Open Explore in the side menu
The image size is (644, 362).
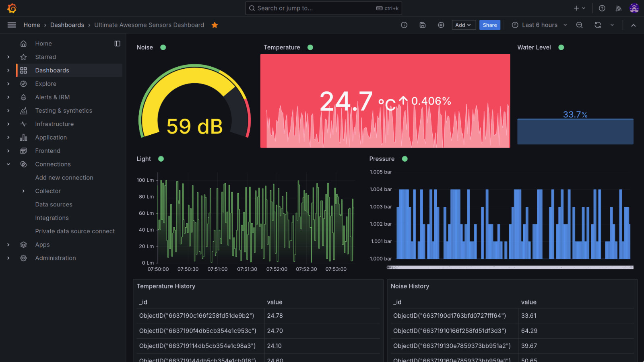coord(45,84)
